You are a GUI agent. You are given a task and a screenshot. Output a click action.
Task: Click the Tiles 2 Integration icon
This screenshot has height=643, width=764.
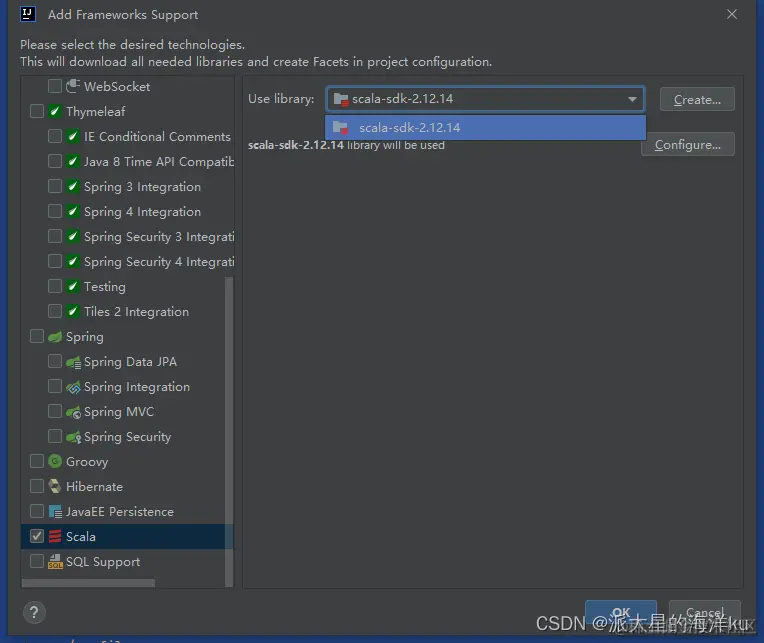pyautogui.click(x=73, y=312)
